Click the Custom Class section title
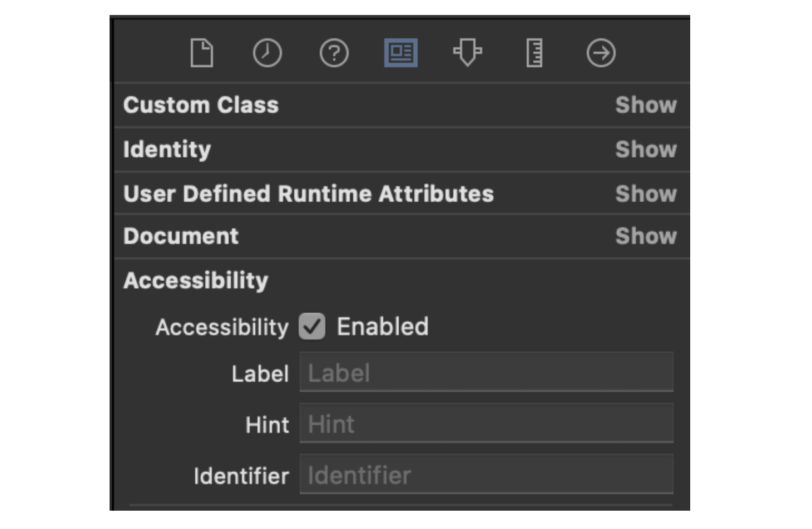This screenshot has height=529, width=812. click(201, 105)
